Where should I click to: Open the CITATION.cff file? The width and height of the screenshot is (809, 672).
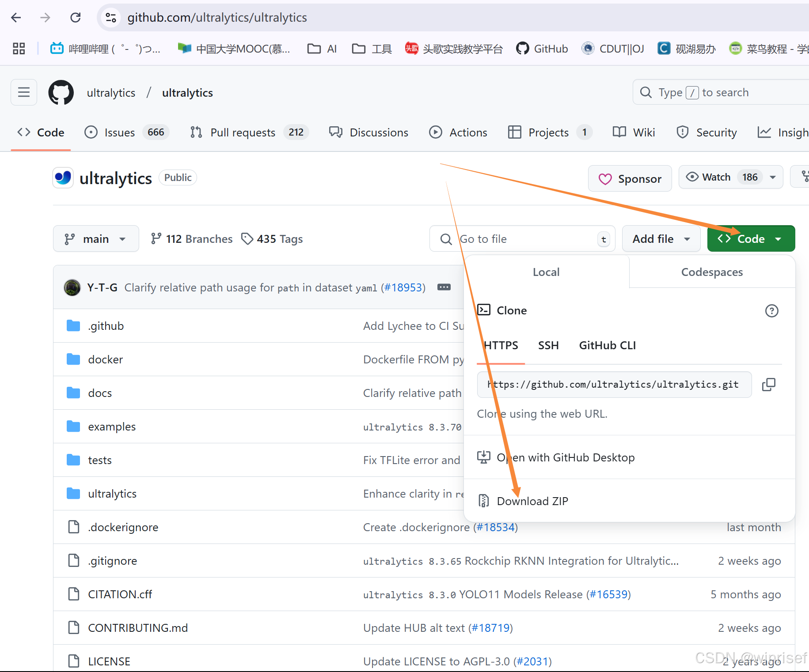tap(120, 594)
